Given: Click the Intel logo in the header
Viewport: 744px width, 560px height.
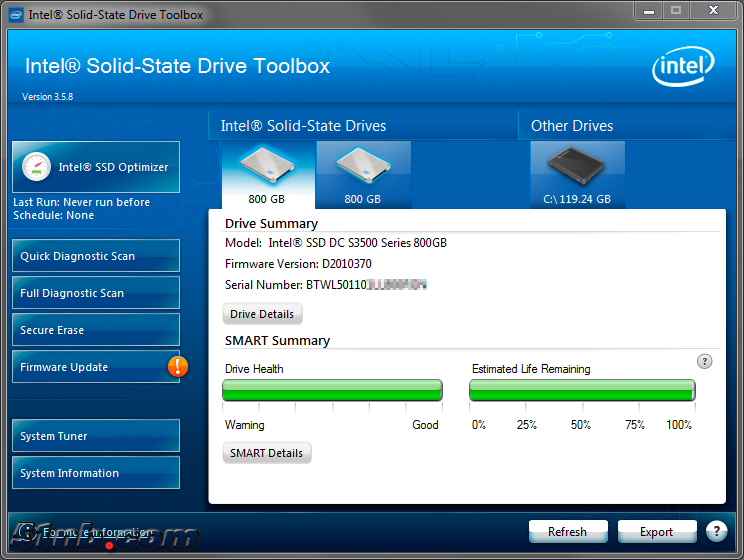Looking at the screenshot, I should coord(684,69).
